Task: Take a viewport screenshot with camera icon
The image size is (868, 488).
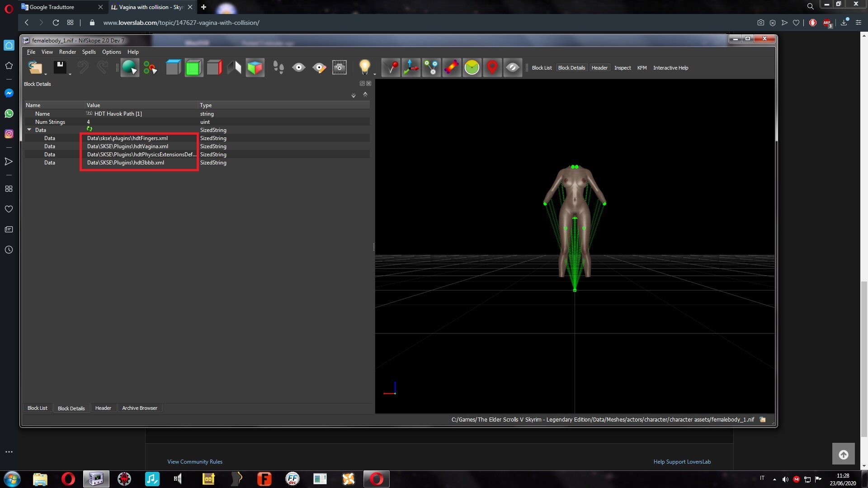Action: [340, 68]
